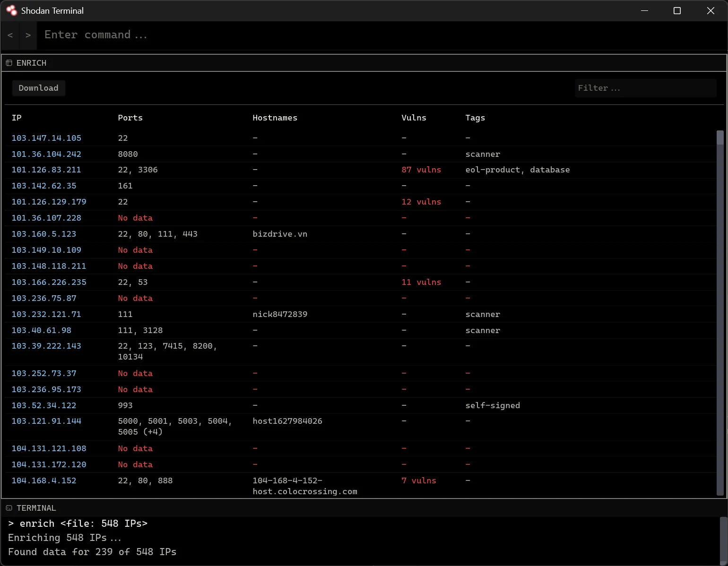Viewport: 728px width, 566px height.
Task: Click the enrich <file: 548 IPs> command line
Action: pos(78,523)
